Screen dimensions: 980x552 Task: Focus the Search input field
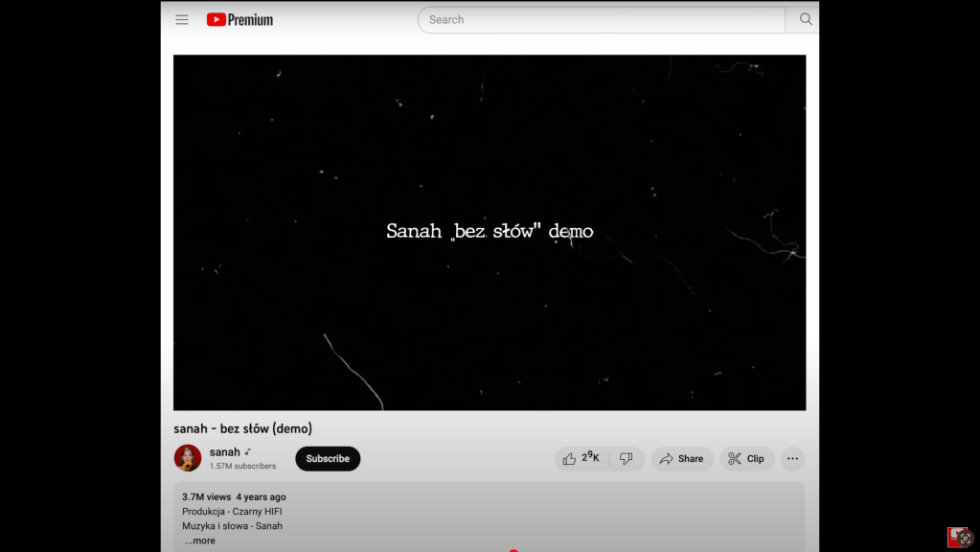tap(602, 19)
